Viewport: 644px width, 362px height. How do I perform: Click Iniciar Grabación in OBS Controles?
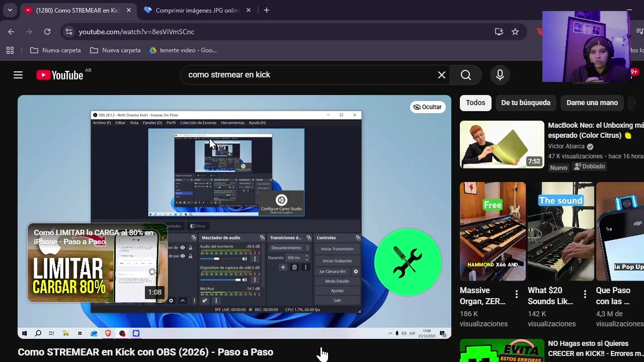pos(337,260)
